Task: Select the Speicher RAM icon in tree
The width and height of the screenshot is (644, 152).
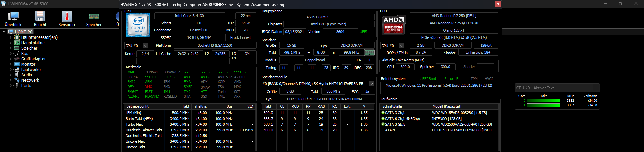Action: point(17,48)
